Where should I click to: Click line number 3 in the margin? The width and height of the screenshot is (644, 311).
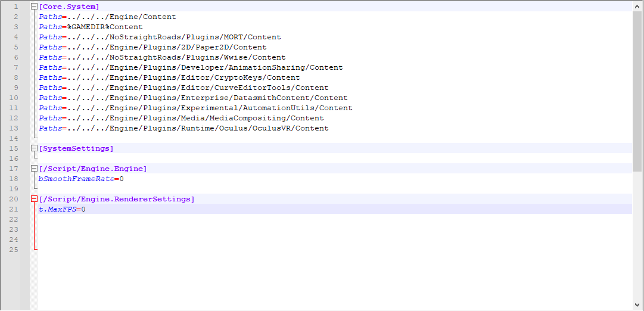[16, 27]
